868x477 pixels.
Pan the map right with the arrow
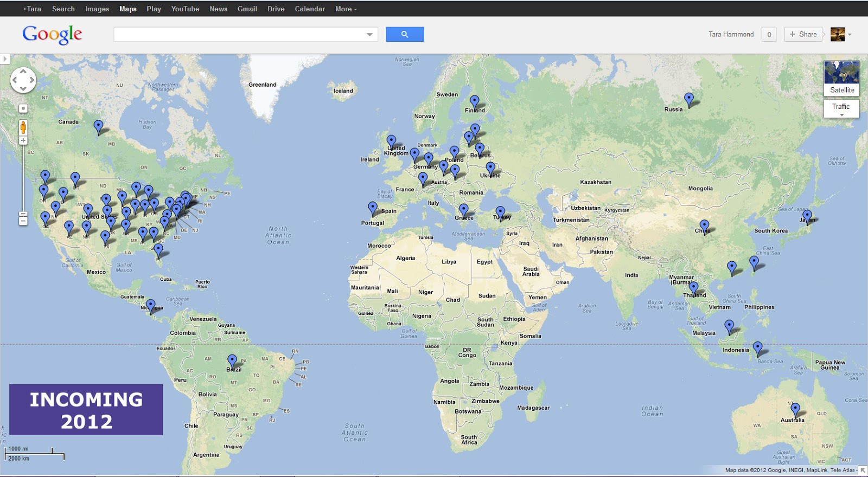coord(32,80)
